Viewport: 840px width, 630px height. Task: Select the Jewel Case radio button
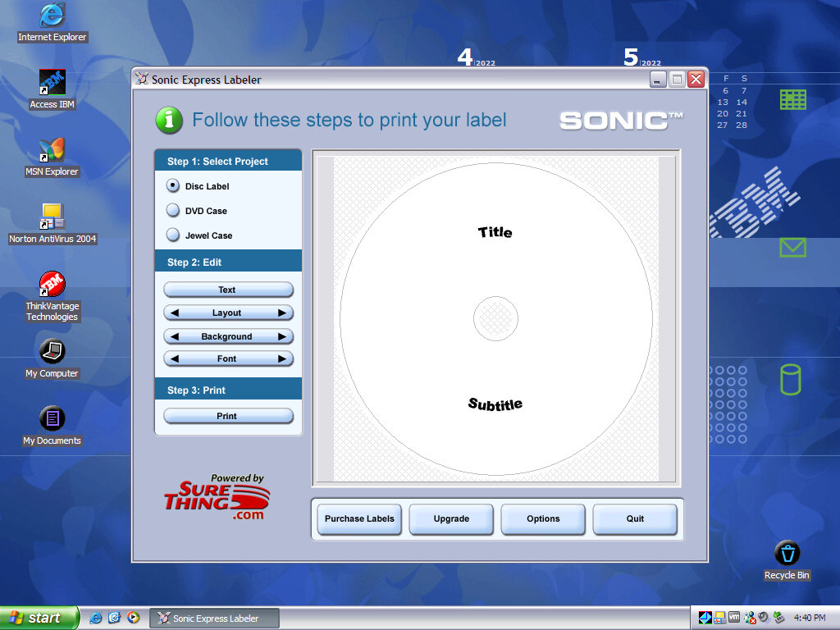point(173,235)
